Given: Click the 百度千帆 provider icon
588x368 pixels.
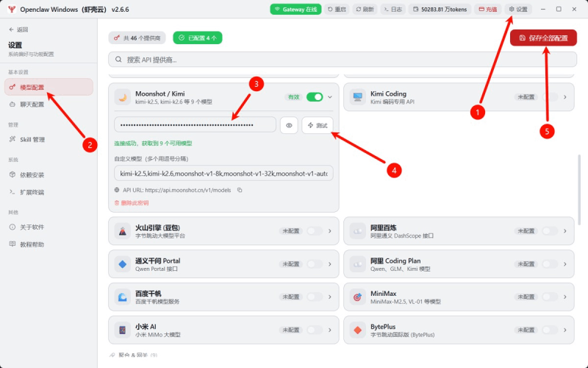Looking at the screenshot, I should [123, 297].
